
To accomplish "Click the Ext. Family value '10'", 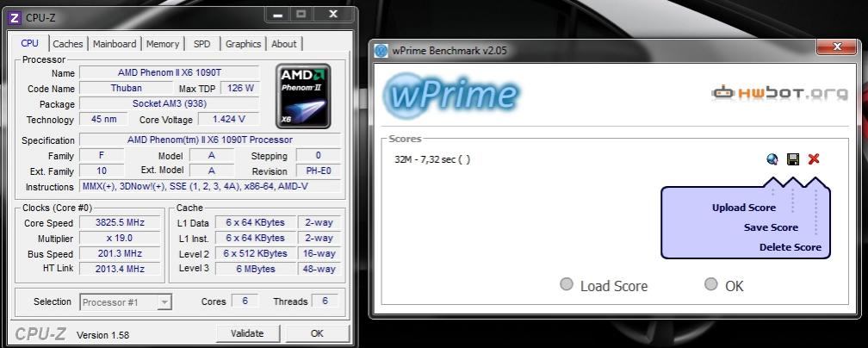I will click(x=102, y=171).
